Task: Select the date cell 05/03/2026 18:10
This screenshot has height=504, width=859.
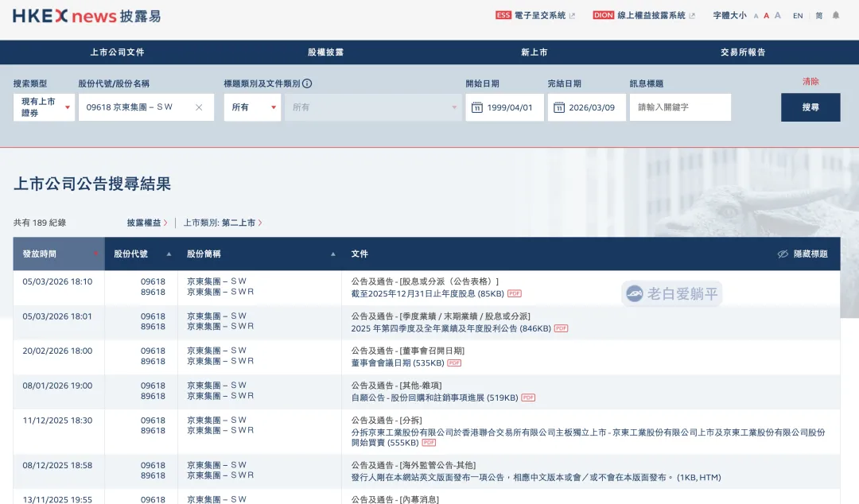Action: [x=57, y=281]
